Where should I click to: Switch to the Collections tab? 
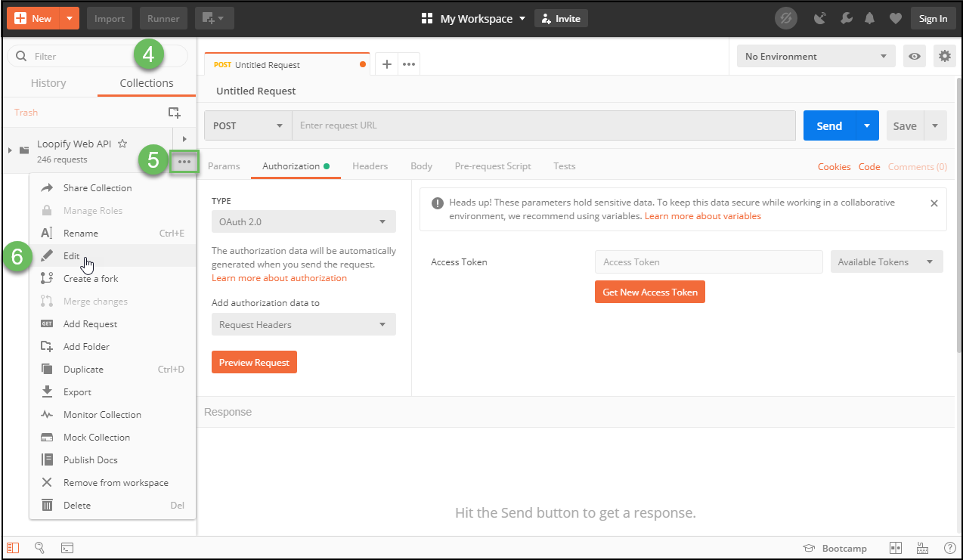pyautogui.click(x=147, y=83)
